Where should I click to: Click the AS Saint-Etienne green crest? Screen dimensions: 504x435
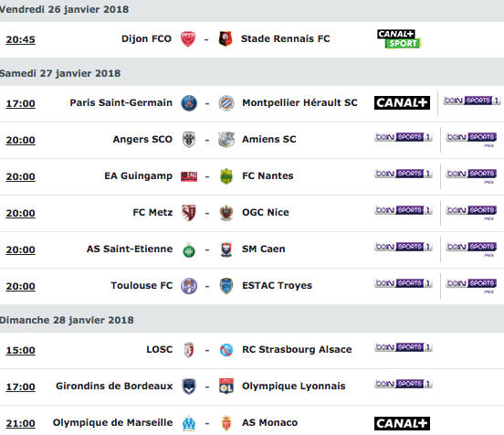point(189,250)
